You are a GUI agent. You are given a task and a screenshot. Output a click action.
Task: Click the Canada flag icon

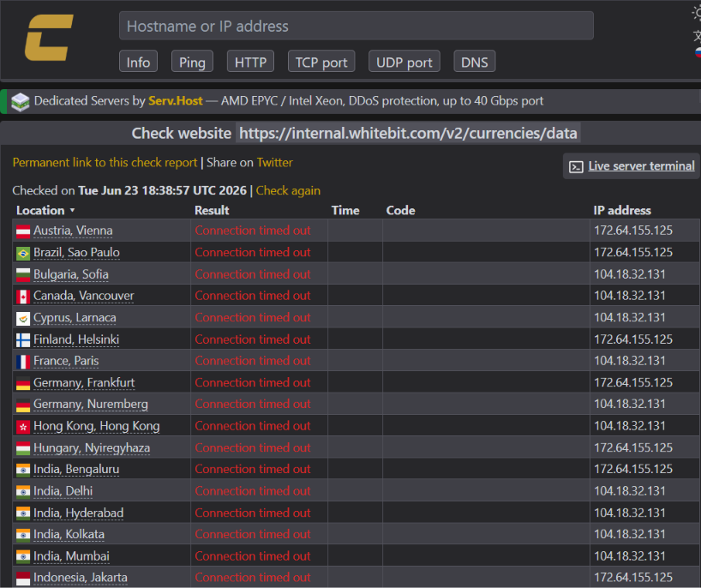pyautogui.click(x=23, y=297)
